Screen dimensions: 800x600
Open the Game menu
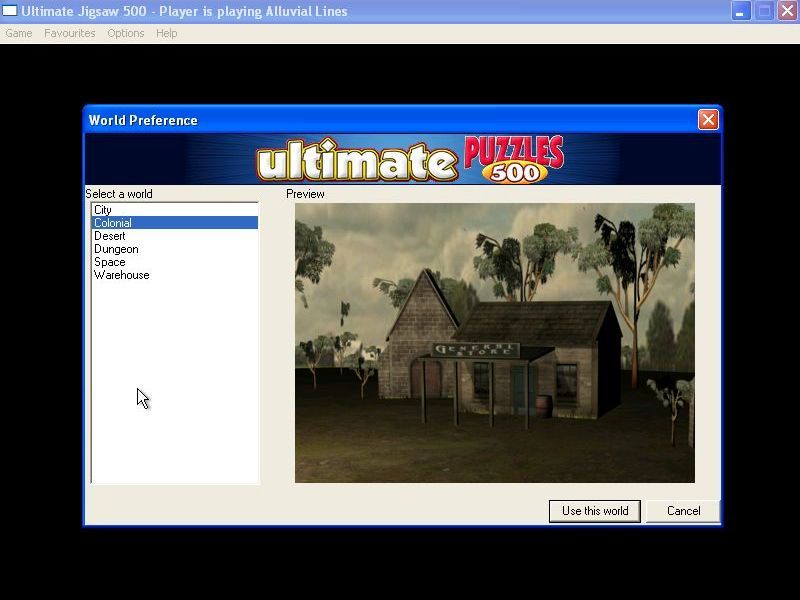click(x=18, y=33)
